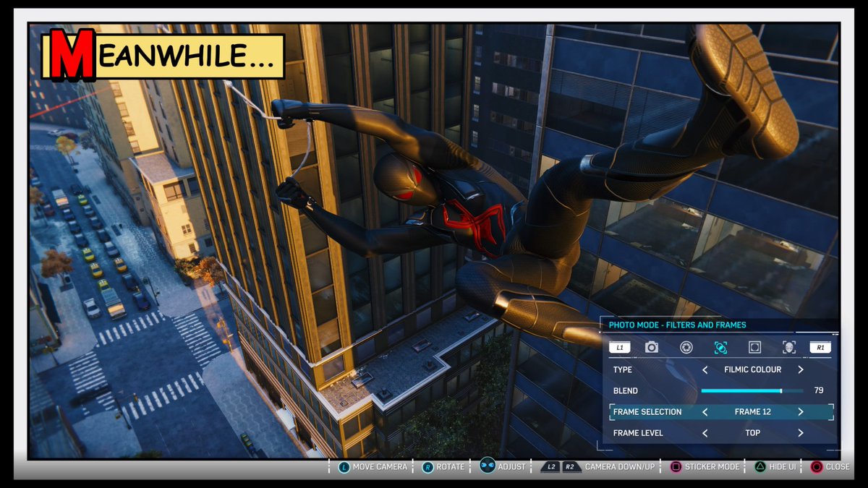Viewport: 868px width, 488px height.
Task: Select the BLEND row label
Action: coord(625,390)
